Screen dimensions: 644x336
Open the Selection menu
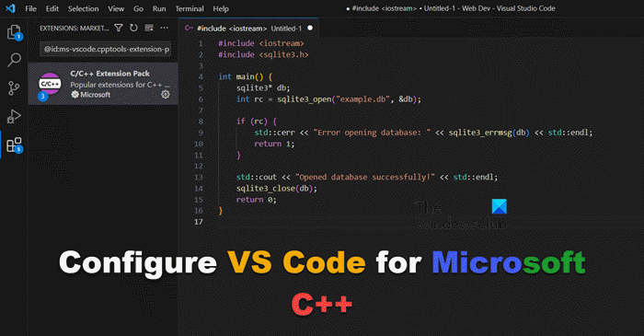[84, 8]
